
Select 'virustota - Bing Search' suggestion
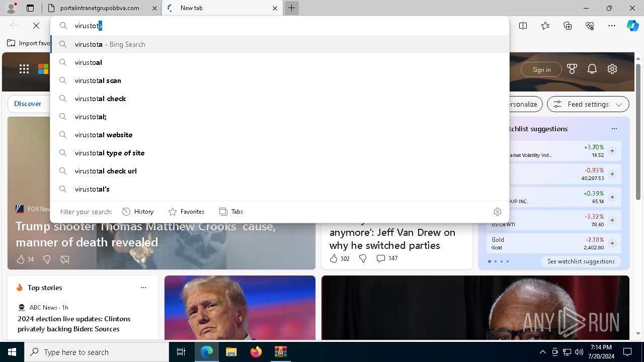tap(280, 44)
